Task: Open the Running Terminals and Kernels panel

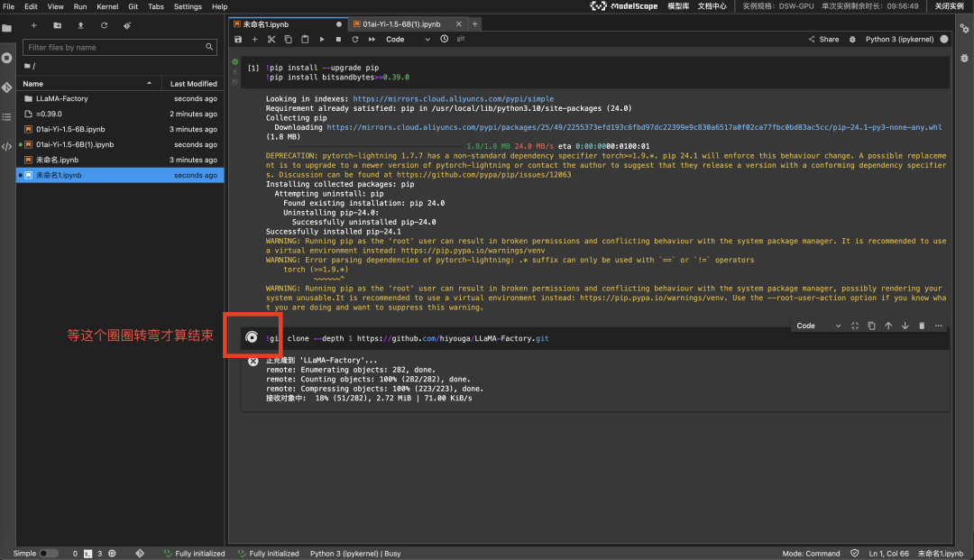Action: [7, 58]
